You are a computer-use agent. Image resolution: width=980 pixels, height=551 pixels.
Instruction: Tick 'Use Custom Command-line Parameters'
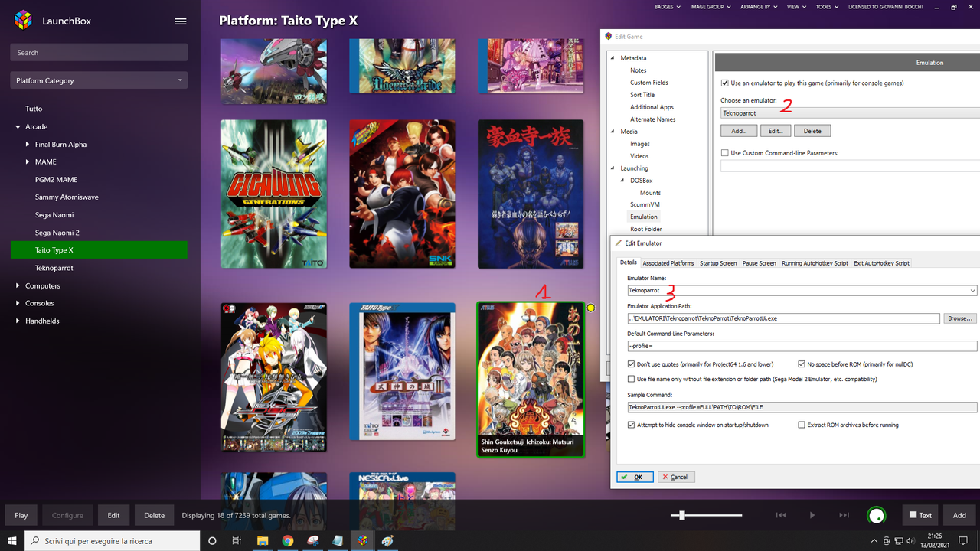pos(725,153)
